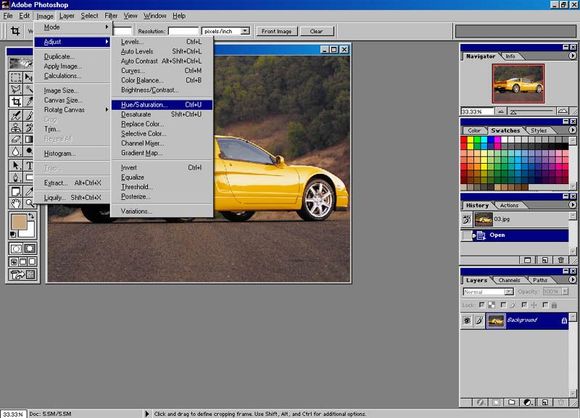This screenshot has height=418, width=580.
Task: Create new layer set folder icon
Action: pos(512,402)
